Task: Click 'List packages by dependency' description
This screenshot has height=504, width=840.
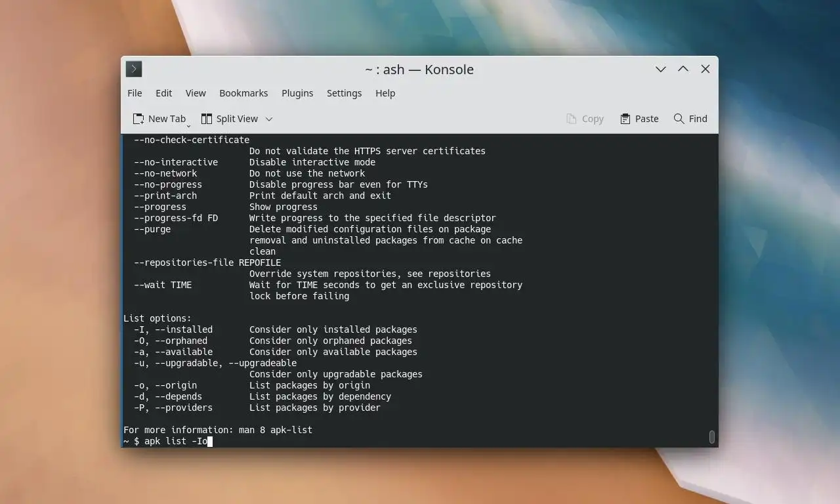Action: (x=320, y=396)
